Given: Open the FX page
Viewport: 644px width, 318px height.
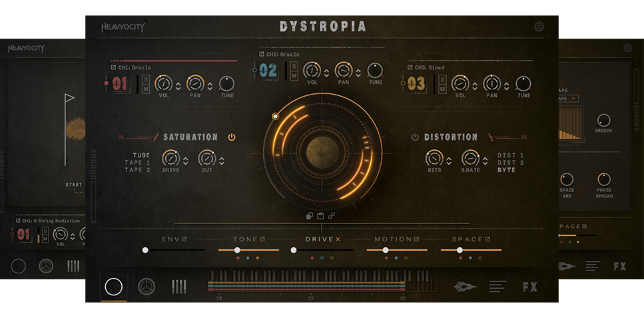Looking at the screenshot, I should pos(529,287).
